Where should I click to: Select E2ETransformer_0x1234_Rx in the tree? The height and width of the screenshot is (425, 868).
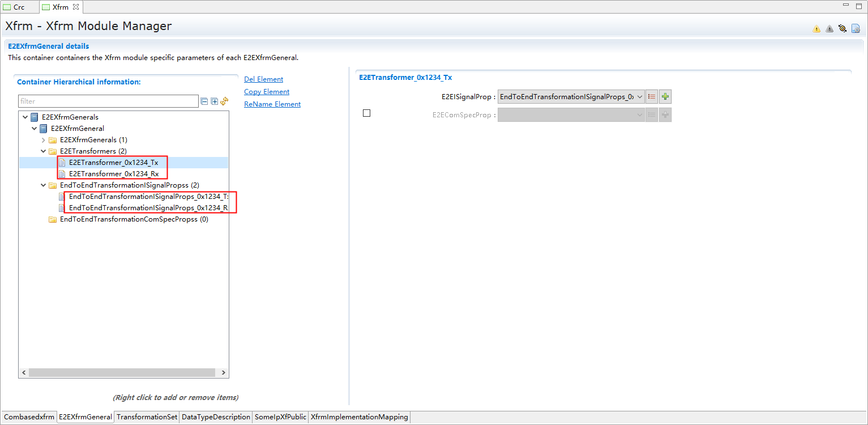(x=113, y=174)
